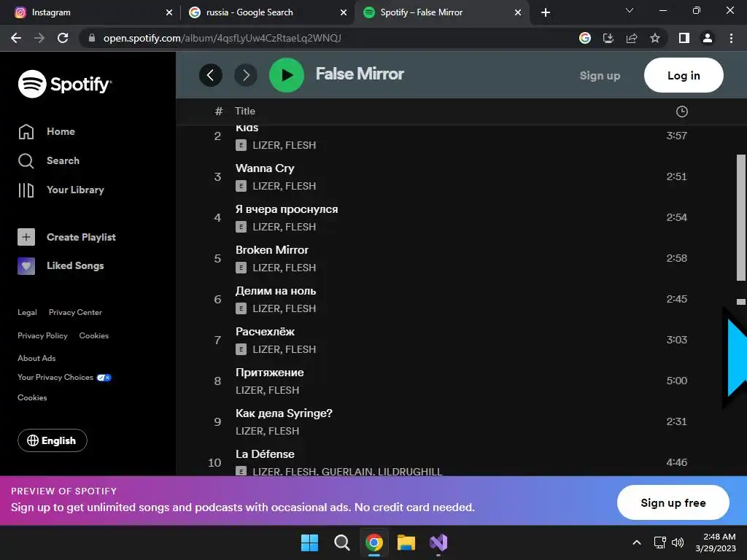Select the Расчехлёж track

coord(265,332)
